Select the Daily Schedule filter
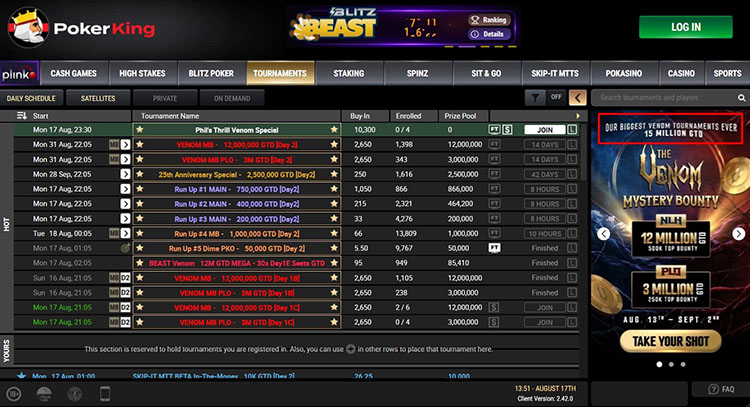The width and height of the screenshot is (750, 407). (31, 98)
